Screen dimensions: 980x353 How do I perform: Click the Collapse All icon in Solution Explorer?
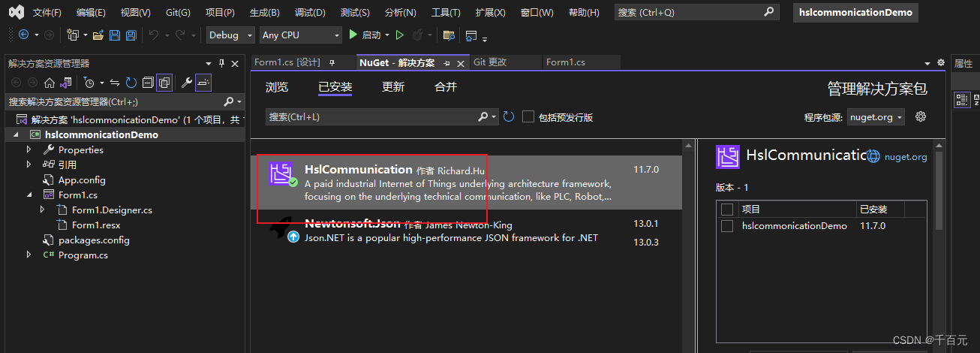tap(148, 83)
